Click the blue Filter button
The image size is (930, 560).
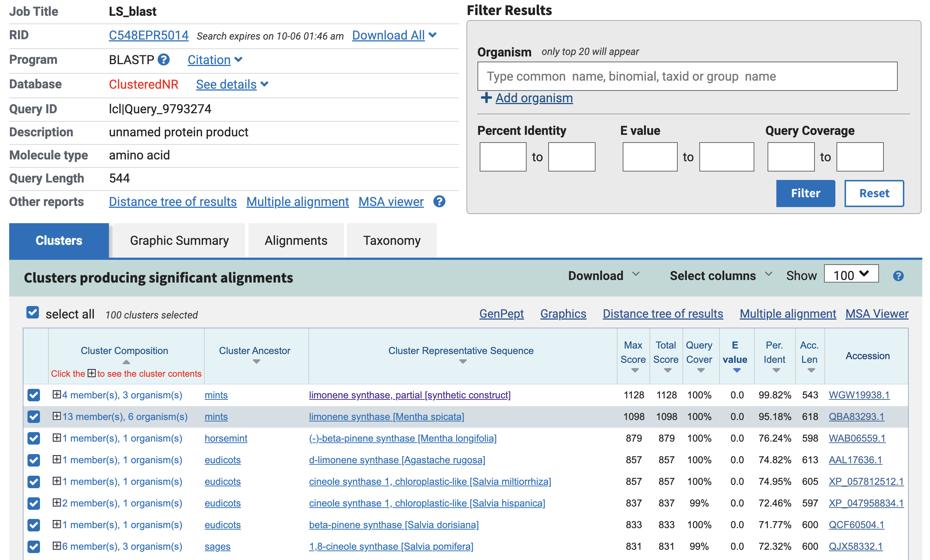[805, 193]
